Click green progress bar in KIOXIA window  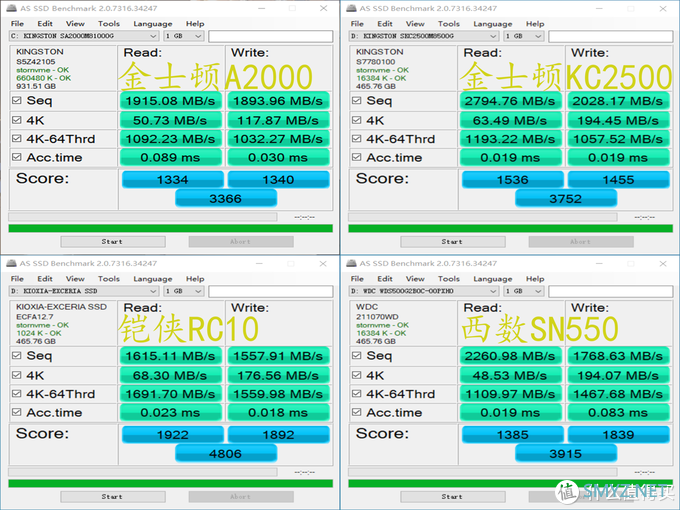point(170,483)
